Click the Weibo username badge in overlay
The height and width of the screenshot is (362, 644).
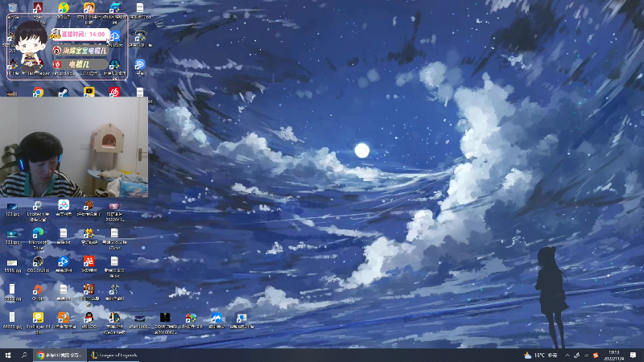80,51
